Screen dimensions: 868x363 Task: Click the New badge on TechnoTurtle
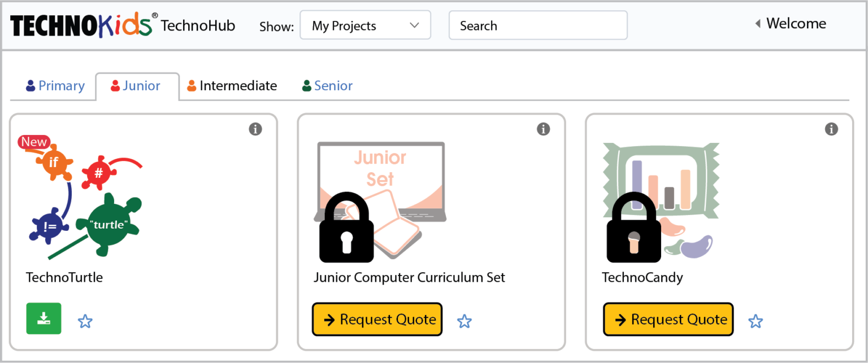tap(34, 142)
